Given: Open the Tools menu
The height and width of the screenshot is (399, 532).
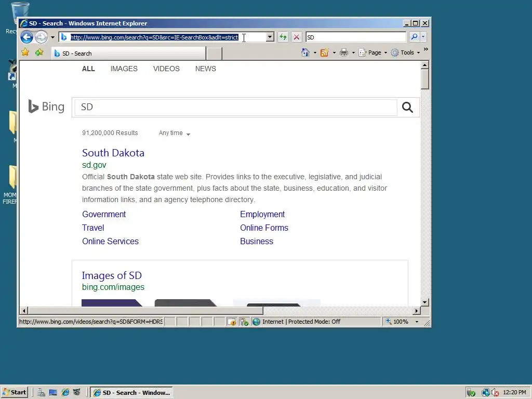Looking at the screenshot, I should (405, 52).
